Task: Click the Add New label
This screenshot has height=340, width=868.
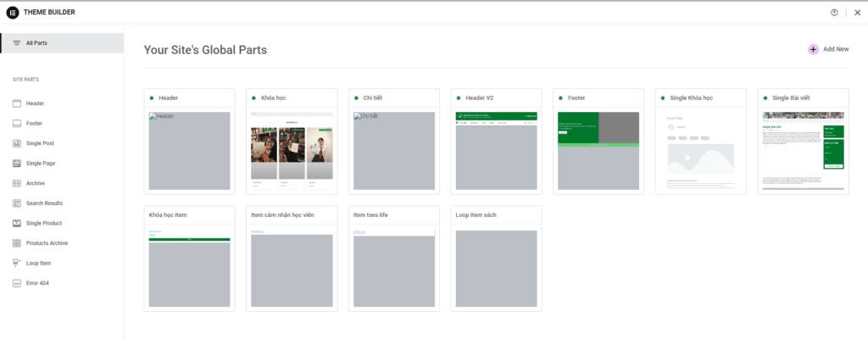Action: pyautogui.click(x=836, y=49)
